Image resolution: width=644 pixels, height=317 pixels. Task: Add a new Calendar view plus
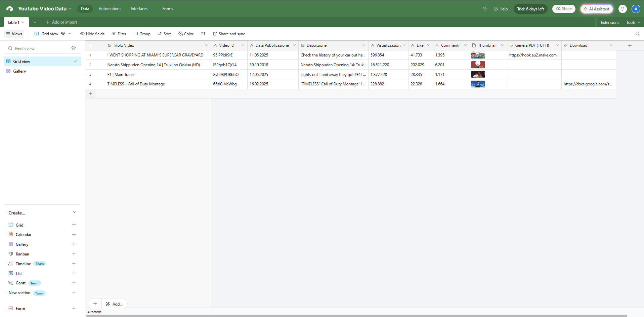point(74,235)
